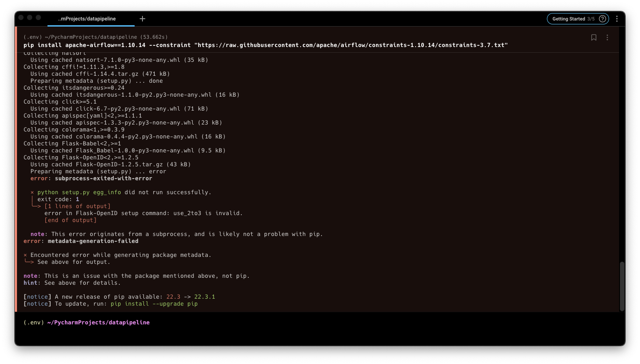The height and width of the screenshot is (364, 640).
Task: Click 'A new release of pip available' notice
Action: pos(119,297)
